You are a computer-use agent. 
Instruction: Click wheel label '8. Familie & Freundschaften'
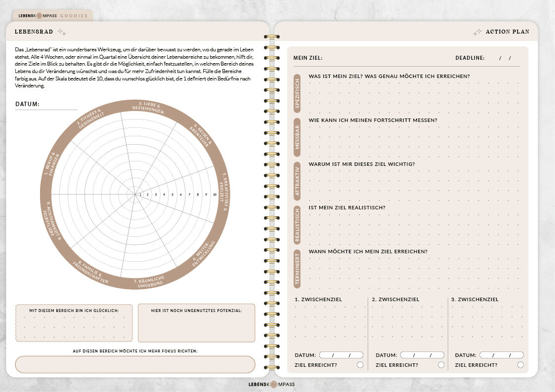[x=91, y=272]
